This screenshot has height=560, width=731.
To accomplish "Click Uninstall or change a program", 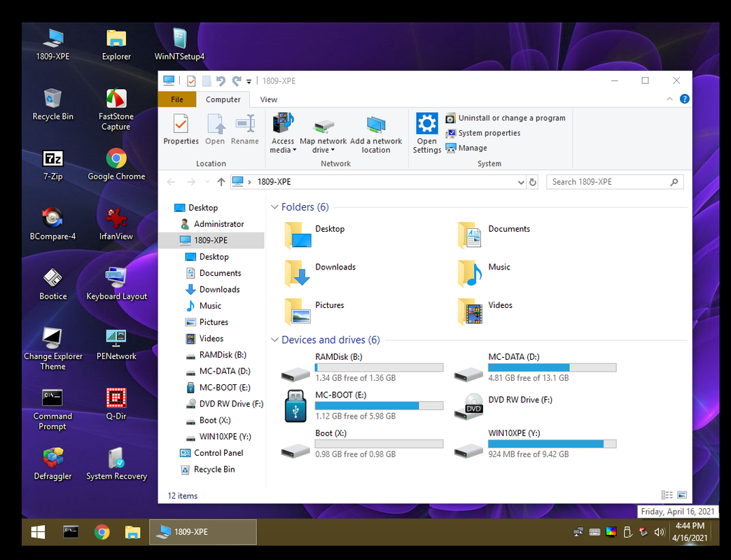I will (506, 118).
